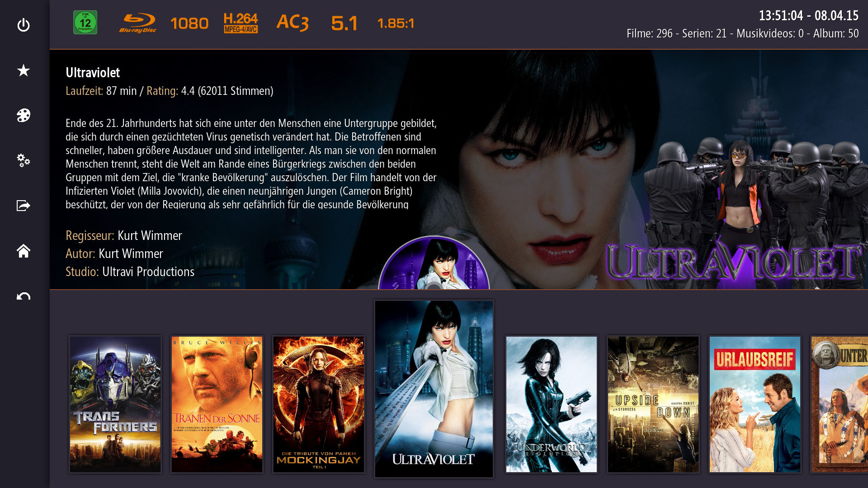Click the movie plot description text

tap(251, 164)
